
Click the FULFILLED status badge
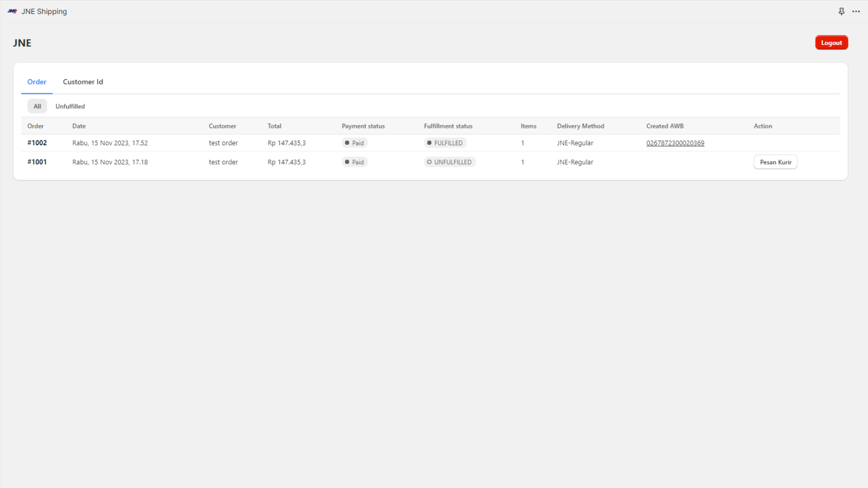pos(445,143)
